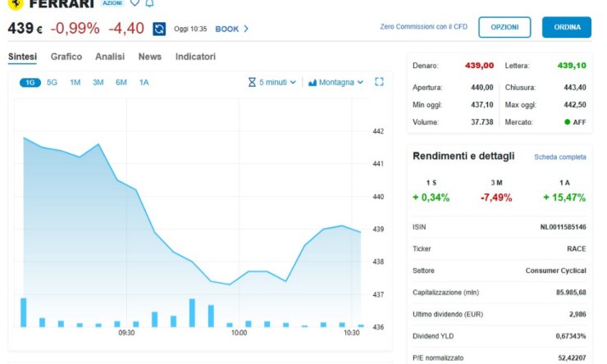
Task: Click the OPZIONI button
Action: [504, 27]
